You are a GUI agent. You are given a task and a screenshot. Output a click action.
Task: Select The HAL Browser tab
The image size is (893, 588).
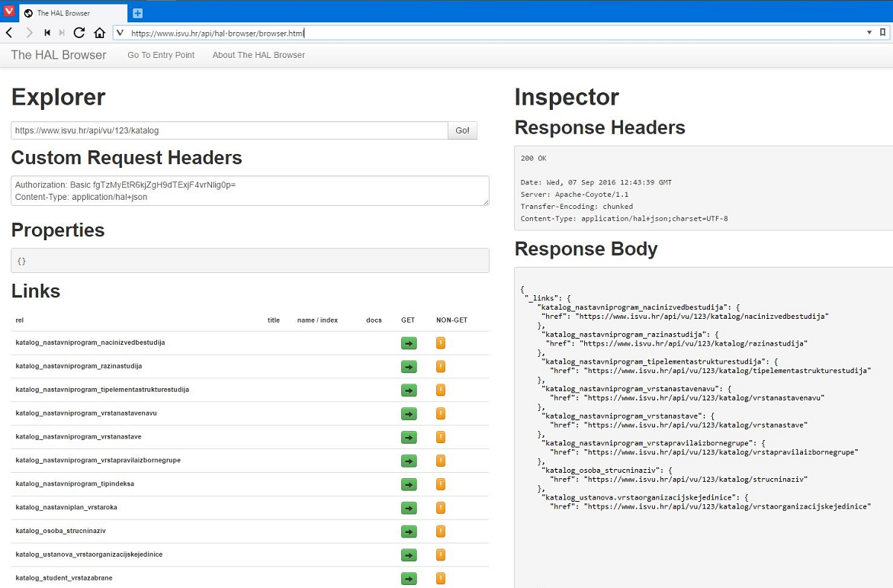73,13
